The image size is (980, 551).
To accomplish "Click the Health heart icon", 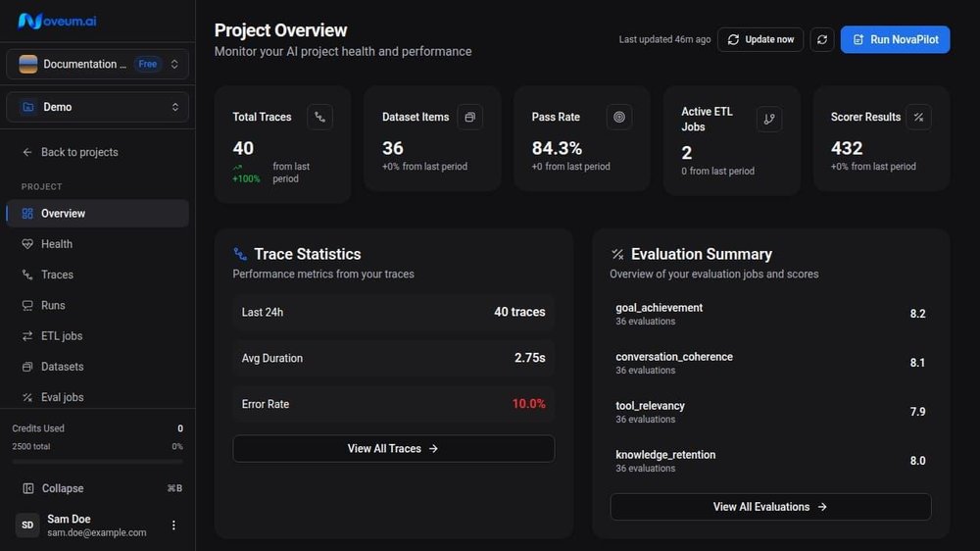I will coord(27,244).
